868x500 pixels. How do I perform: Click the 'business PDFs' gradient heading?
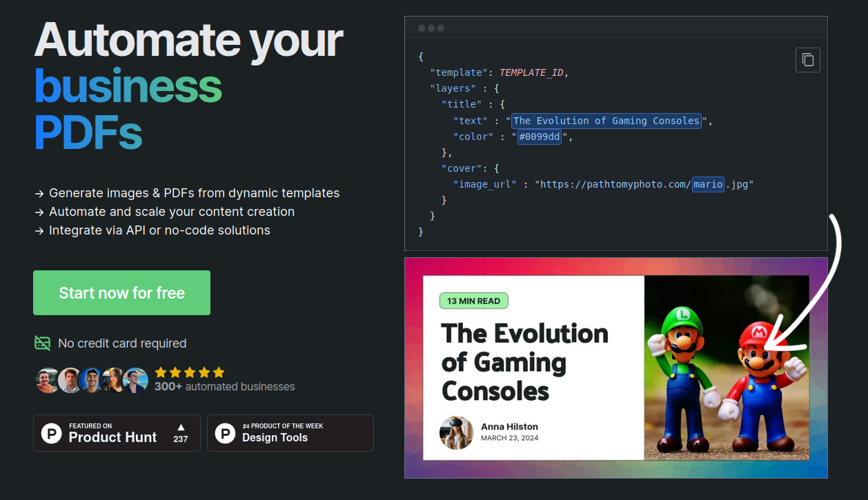(128, 110)
